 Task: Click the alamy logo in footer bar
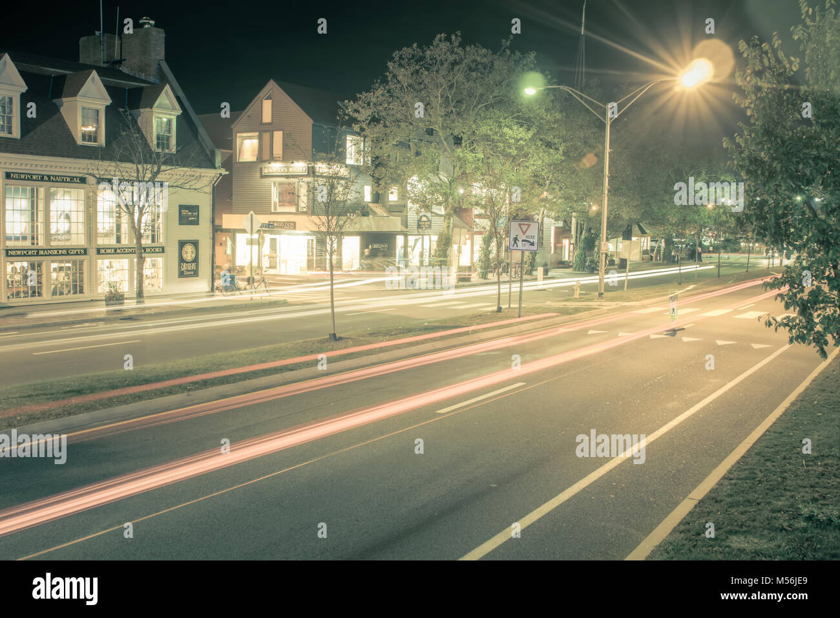(65, 589)
